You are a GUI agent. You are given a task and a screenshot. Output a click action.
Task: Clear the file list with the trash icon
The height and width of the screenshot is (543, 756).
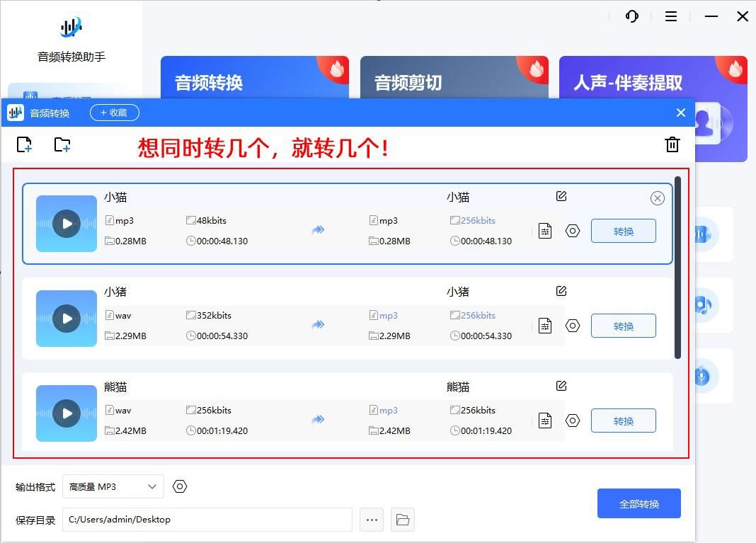click(672, 144)
